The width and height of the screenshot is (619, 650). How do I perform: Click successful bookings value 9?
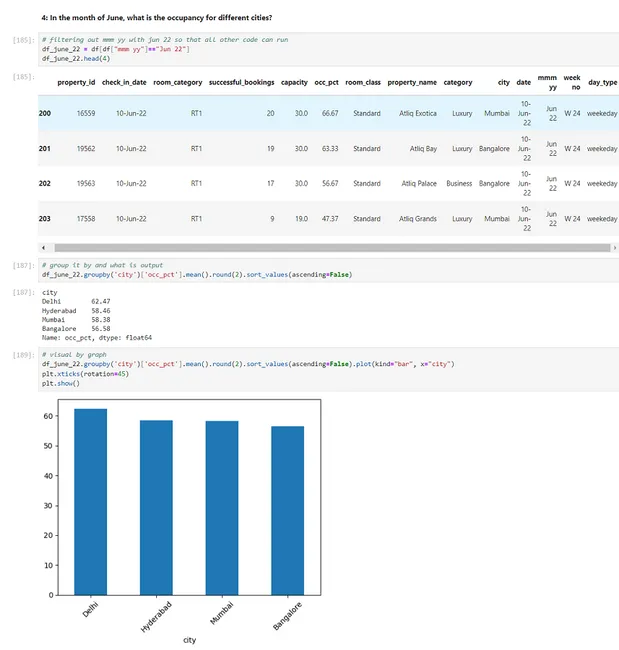coord(272,218)
